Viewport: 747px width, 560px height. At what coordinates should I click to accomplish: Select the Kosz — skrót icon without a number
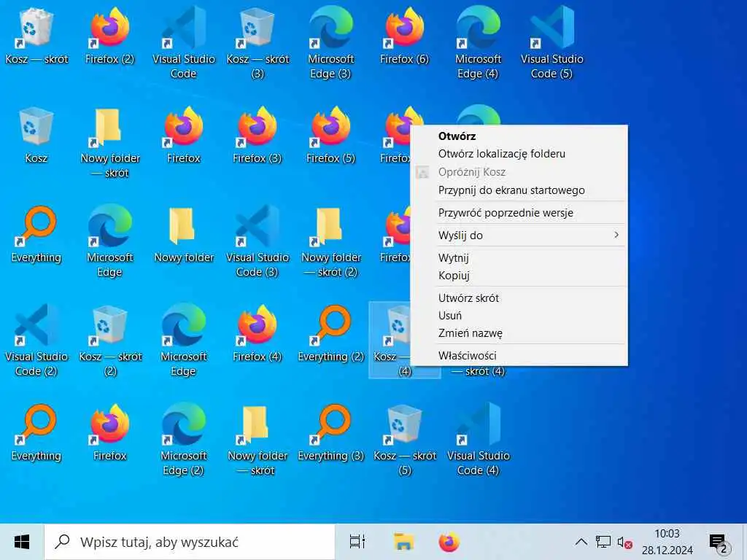(36, 36)
